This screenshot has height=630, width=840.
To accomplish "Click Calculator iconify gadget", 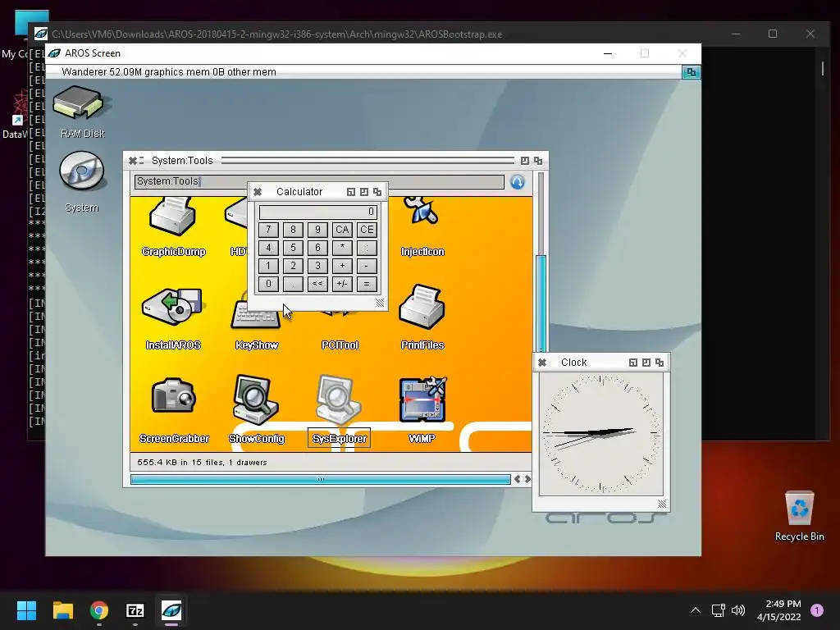I will point(351,192).
